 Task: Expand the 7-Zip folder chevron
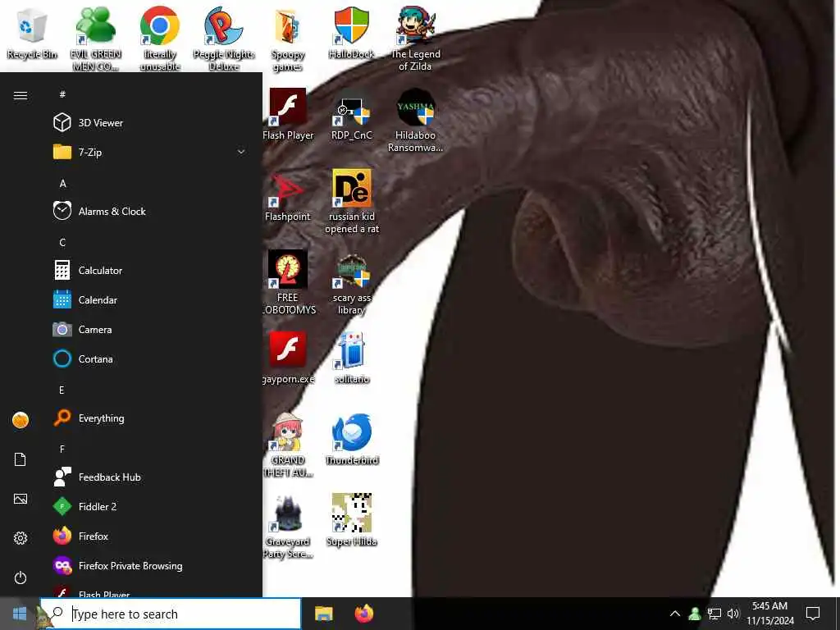(x=241, y=152)
